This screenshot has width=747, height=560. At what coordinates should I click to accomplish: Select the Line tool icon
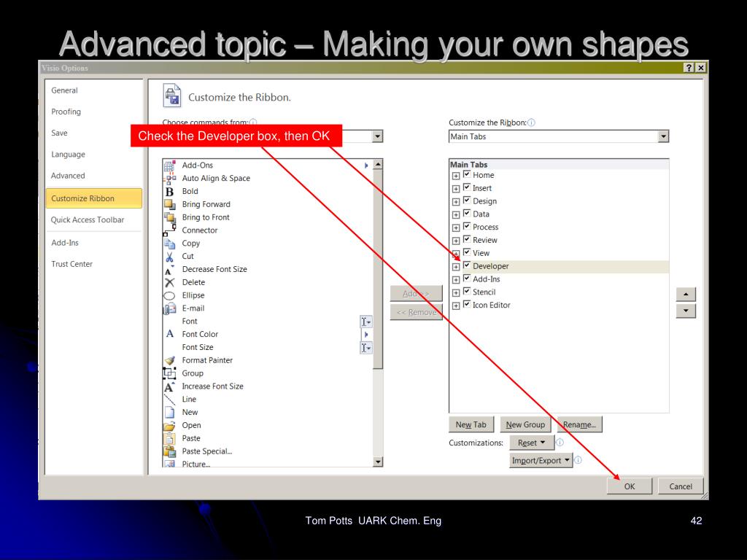169,399
